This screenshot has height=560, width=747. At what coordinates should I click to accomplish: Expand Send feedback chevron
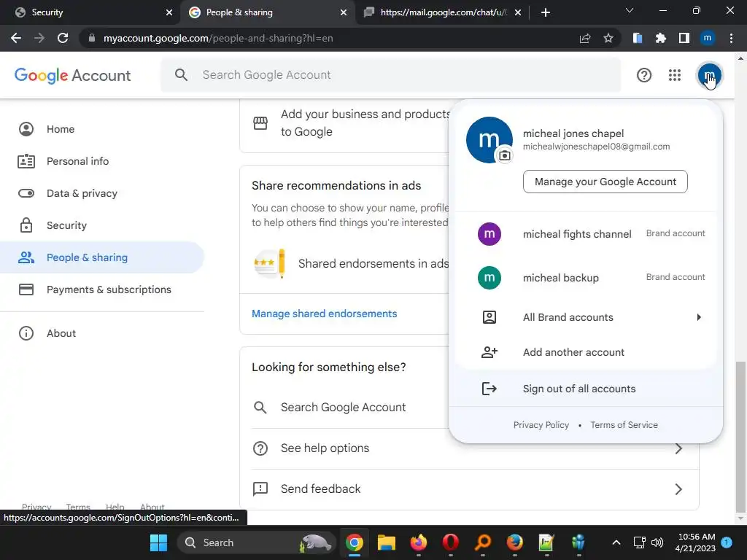coord(679,489)
